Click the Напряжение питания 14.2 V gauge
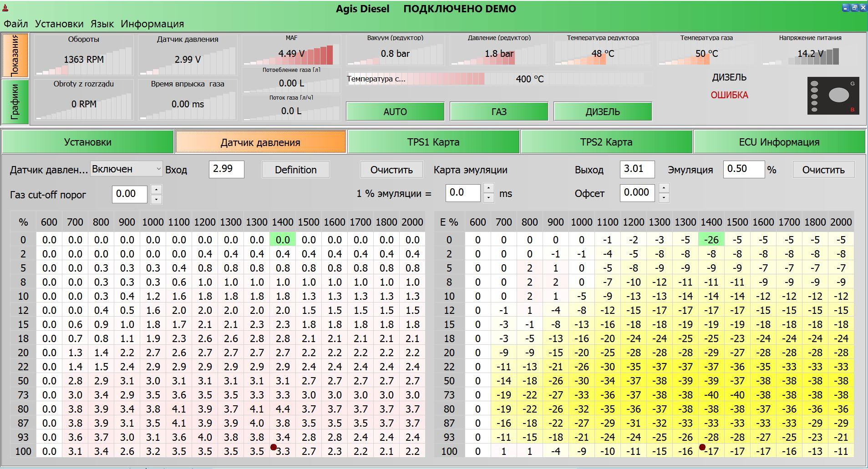 click(x=810, y=50)
